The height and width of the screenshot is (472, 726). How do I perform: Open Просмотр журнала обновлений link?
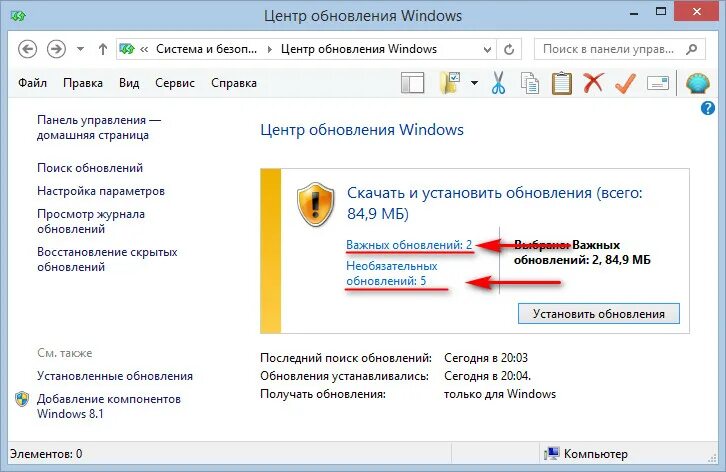click(91, 221)
